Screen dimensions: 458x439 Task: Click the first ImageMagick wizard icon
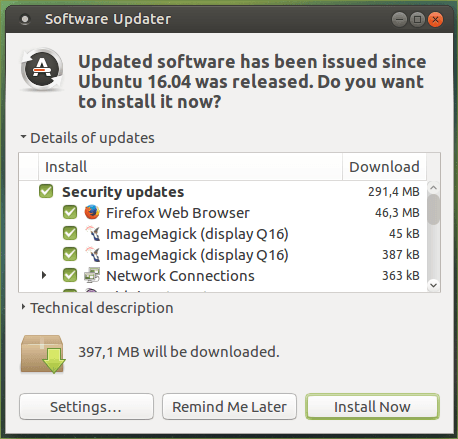(x=92, y=233)
